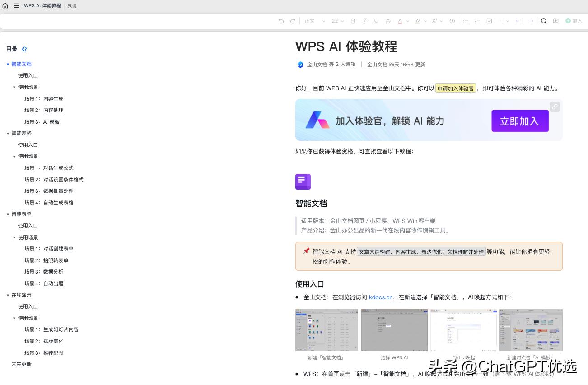Collapse the 智能表格 section in the outline
Screen dimensions: 588x385
click(x=8, y=133)
